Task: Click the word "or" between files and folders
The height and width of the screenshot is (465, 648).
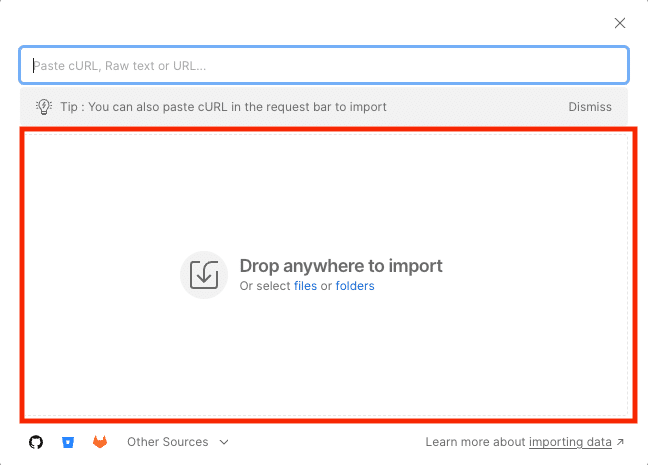Action: (326, 286)
